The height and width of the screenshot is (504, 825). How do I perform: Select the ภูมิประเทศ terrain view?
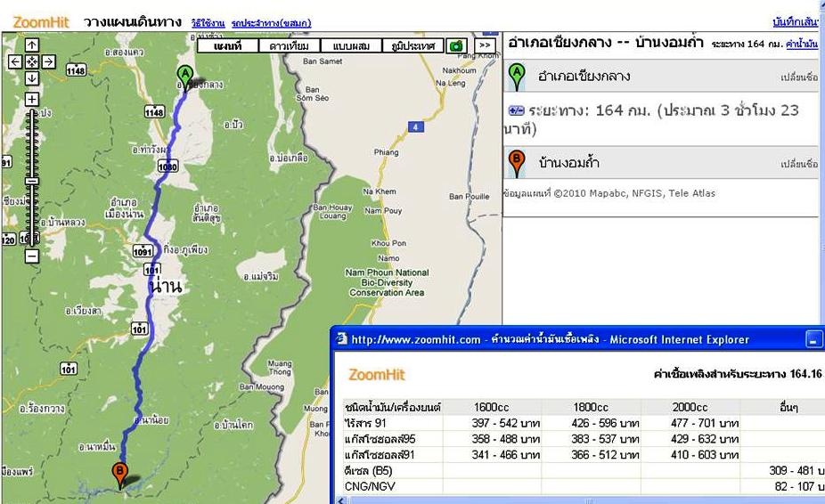coord(412,45)
